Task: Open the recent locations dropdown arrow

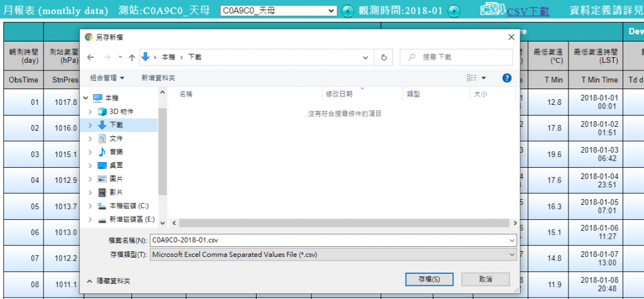Action: [120, 57]
